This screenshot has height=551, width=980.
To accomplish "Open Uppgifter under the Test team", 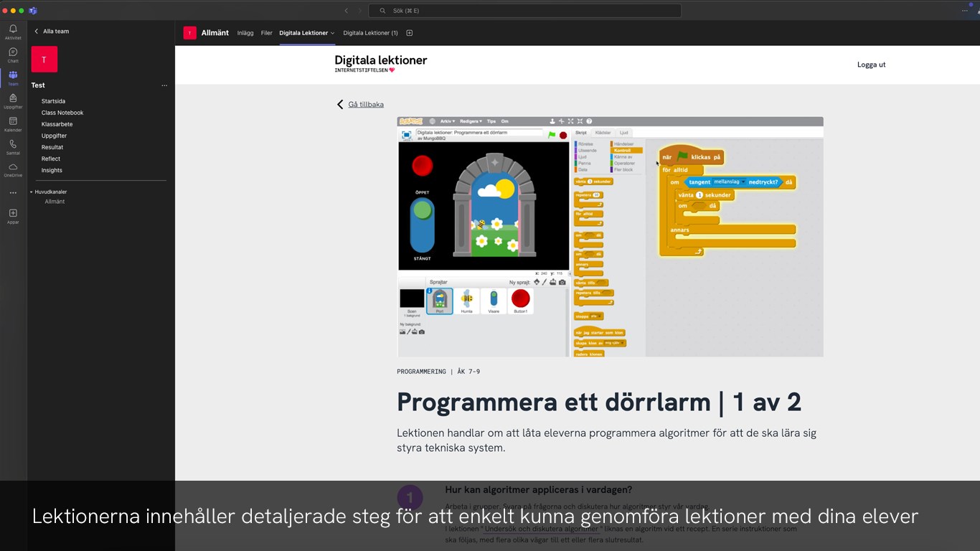I will click(x=54, y=136).
